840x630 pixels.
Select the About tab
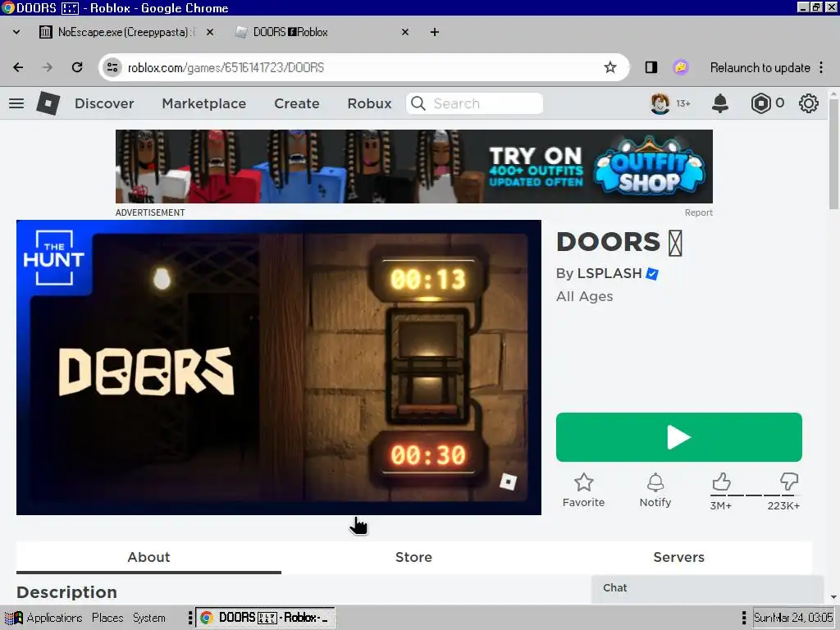pyautogui.click(x=149, y=557)
